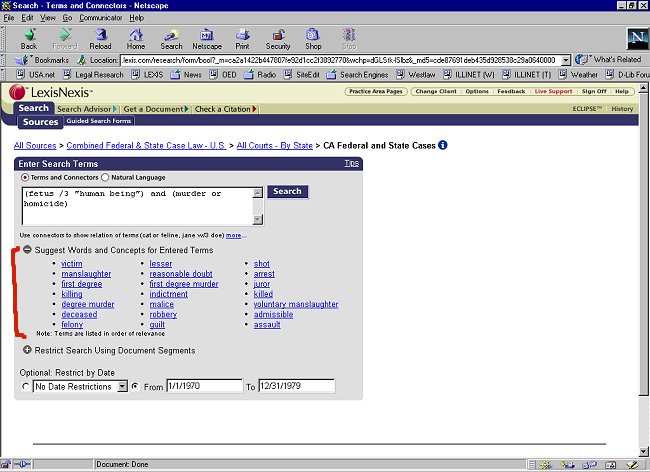Click the page vertical scrollbar
Viewport: 650px width, 472px height.
click(x=643, y=269)
